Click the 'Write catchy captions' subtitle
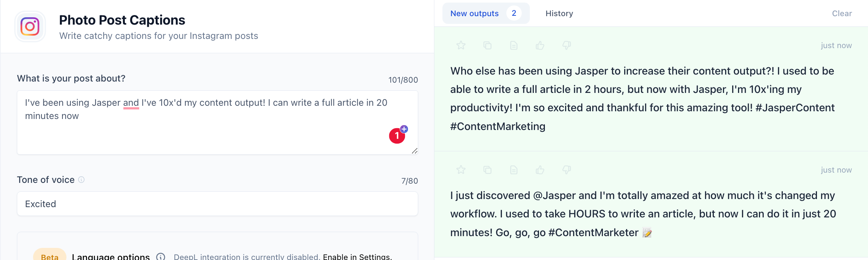 [159, 36]
